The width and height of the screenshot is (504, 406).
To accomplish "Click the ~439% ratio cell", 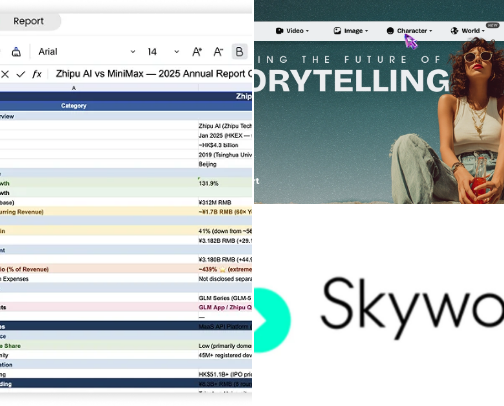I will (x=225, y=269).
